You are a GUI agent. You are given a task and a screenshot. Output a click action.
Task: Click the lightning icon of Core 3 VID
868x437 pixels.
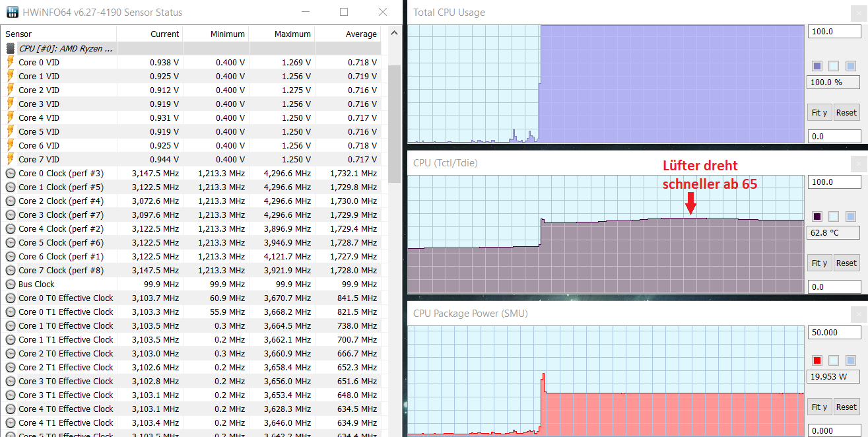[x=11, y=104]
